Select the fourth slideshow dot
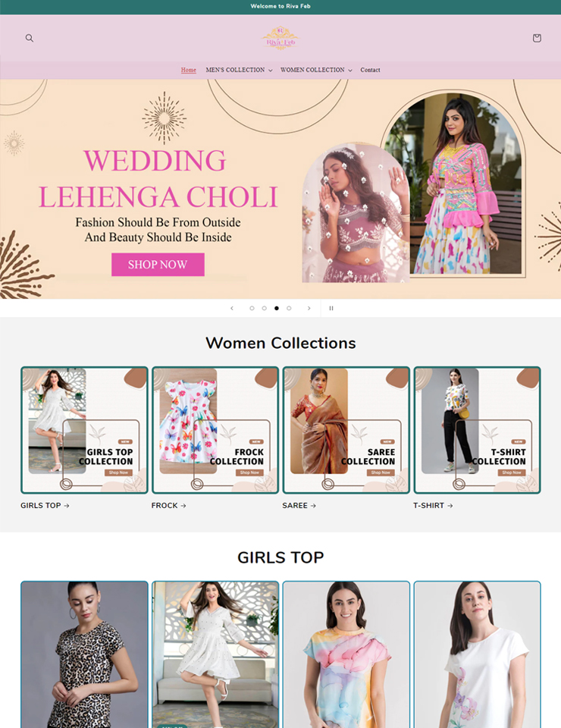The height and width of the screenshot is (728, 561). [x=289, y=309]
